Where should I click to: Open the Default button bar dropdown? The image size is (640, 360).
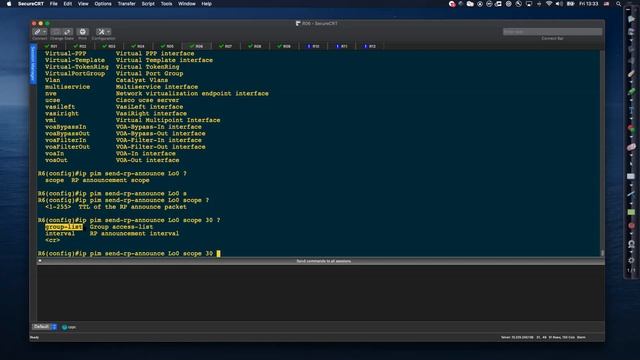pos(44,327)
